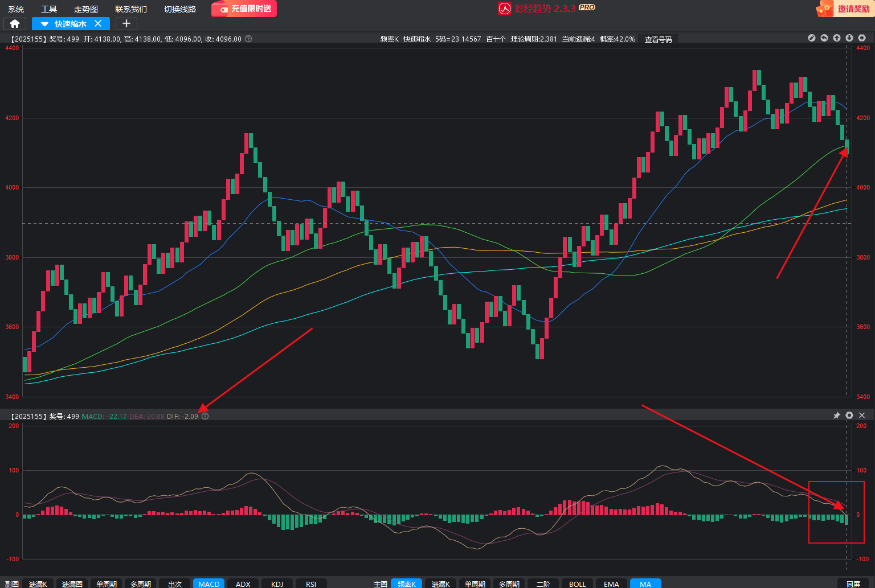The image size is (875, 588).
Task: Open the 走势图 menu
Action: 86,9
